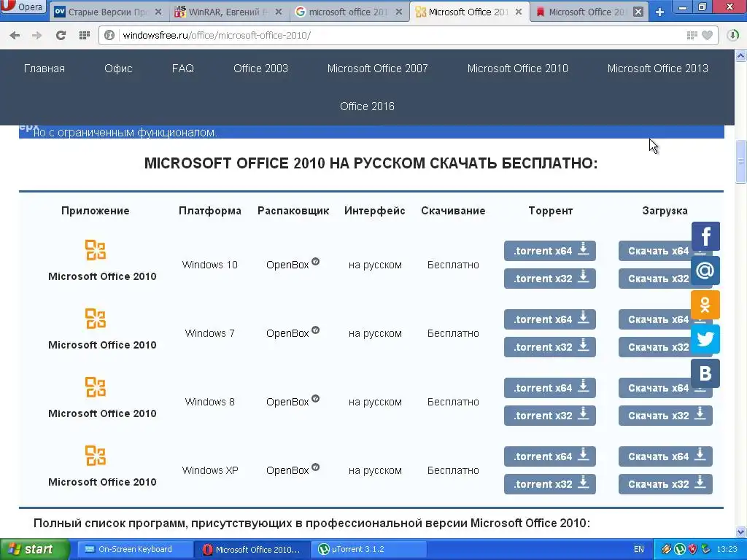Click OpenBox info icon in Windows 8 row
Viewport: 747px width, 560px height.
(x=315, y=399)
